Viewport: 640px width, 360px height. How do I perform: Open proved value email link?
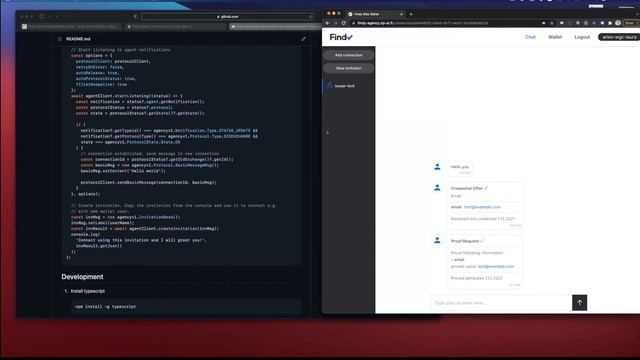pos(496,267)
